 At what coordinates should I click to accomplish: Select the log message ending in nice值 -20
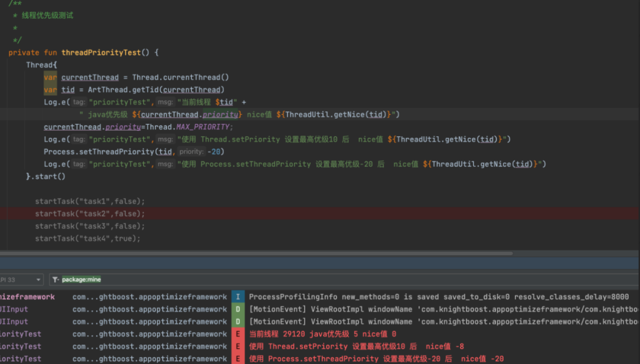click(376, 359)
